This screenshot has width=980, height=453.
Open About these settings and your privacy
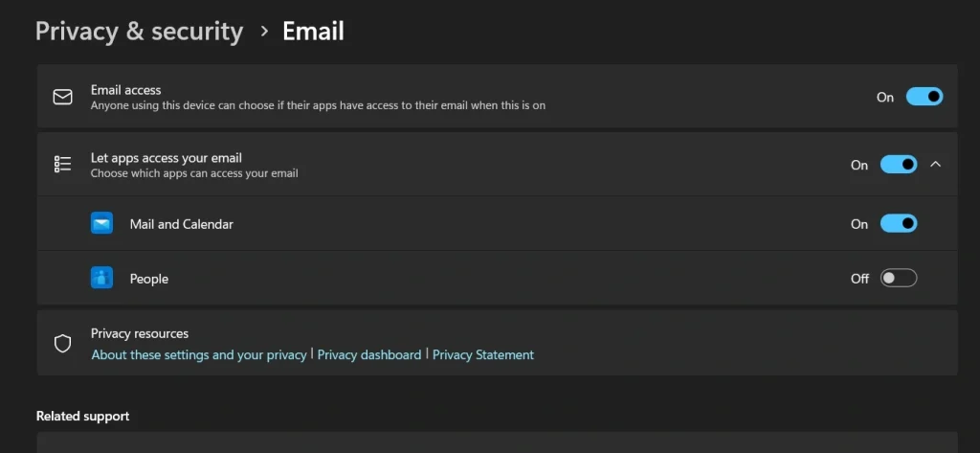[199, 354]
